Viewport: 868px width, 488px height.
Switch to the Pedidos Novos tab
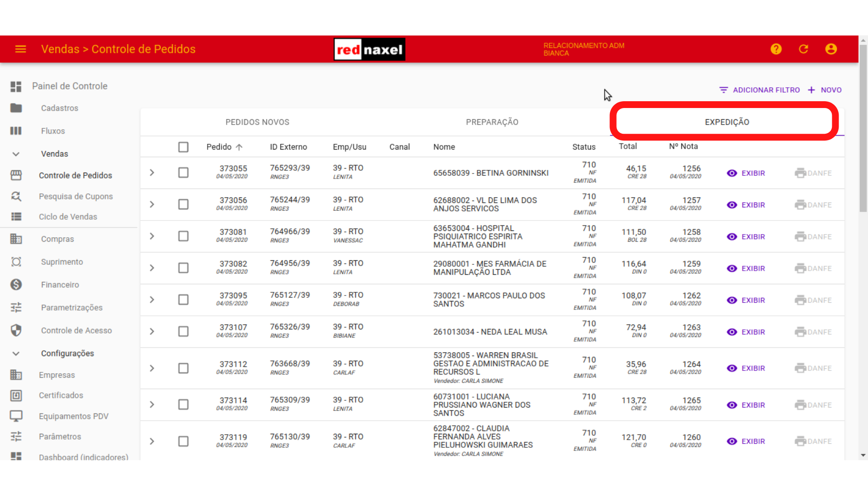point(257,122)
